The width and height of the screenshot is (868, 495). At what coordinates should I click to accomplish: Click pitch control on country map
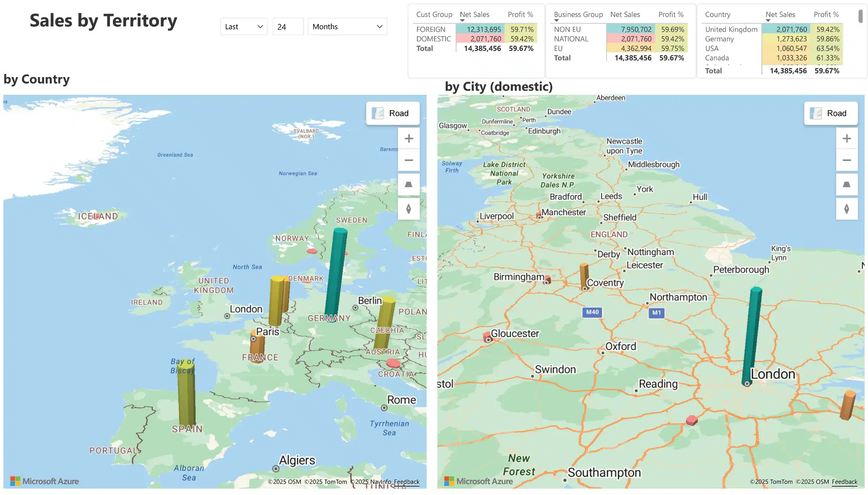(x=409, y=185)
